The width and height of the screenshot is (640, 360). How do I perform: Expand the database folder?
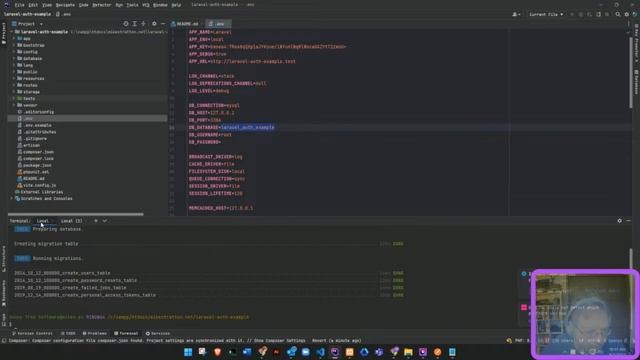(x=14, y=58)
